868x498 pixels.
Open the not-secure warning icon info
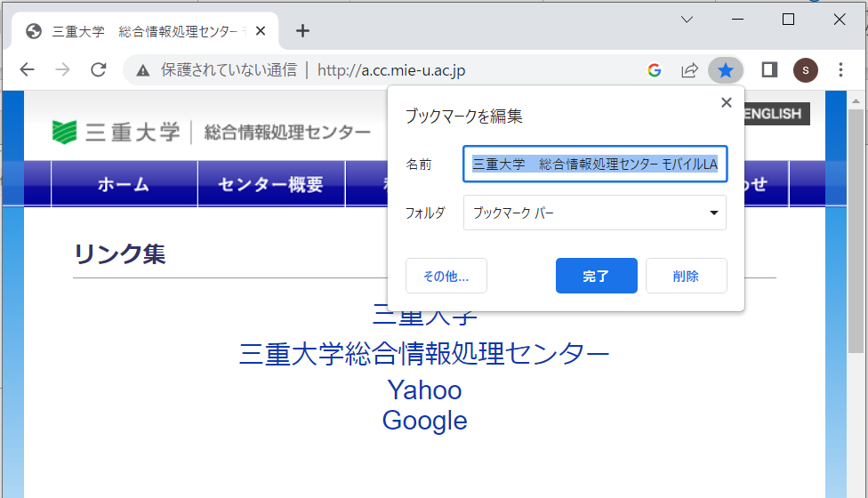[143, 70]
